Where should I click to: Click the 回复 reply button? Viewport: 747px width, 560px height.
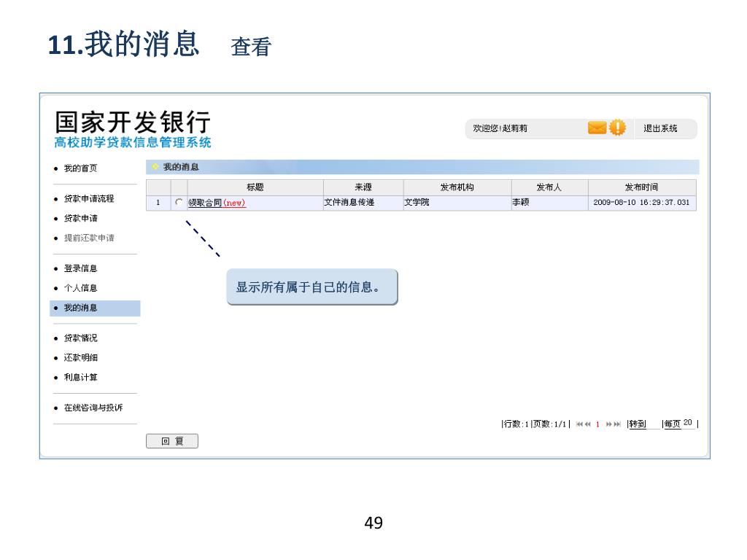tap(172, 441)
